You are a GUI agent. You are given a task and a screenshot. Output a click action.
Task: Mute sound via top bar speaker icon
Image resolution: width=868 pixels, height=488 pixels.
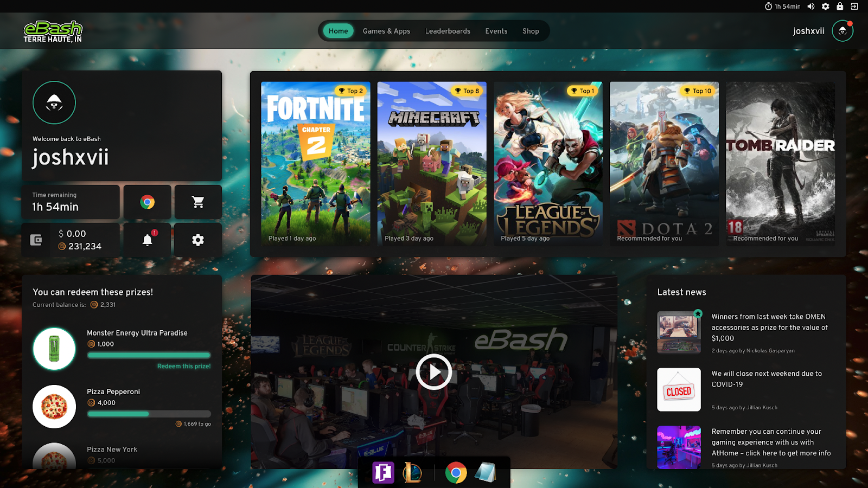(x=811, y=7)
